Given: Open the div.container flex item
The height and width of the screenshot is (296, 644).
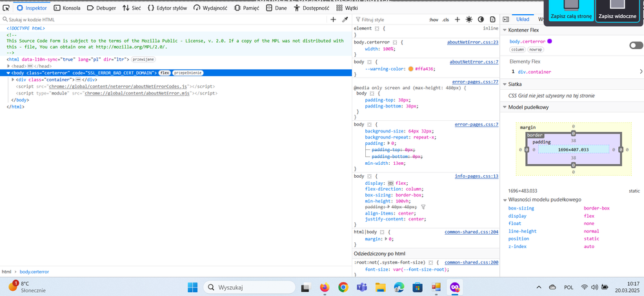Looking at the screenshot, I should coord(534,72).
